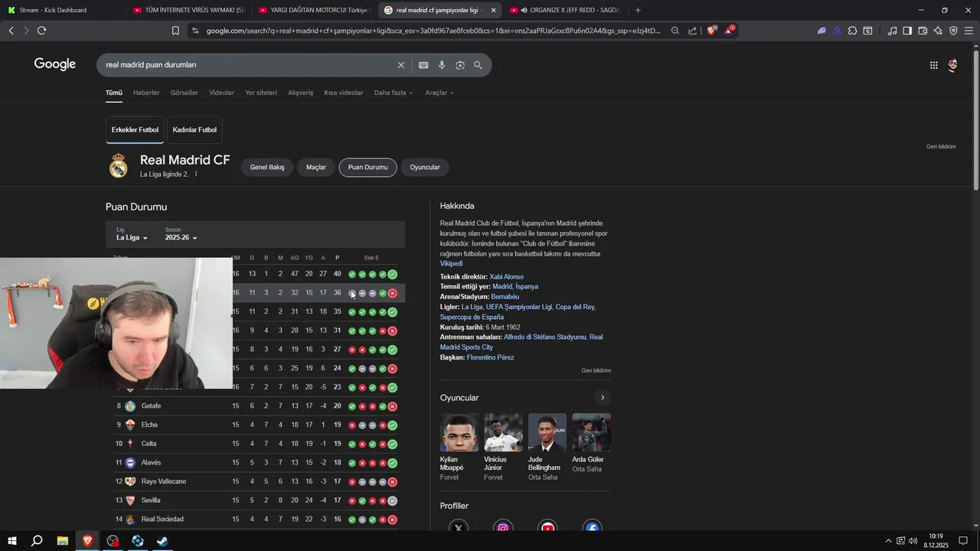980x551 pixels.
Task: Start voice search with microphone icon
Action: (x=442, y=65)
